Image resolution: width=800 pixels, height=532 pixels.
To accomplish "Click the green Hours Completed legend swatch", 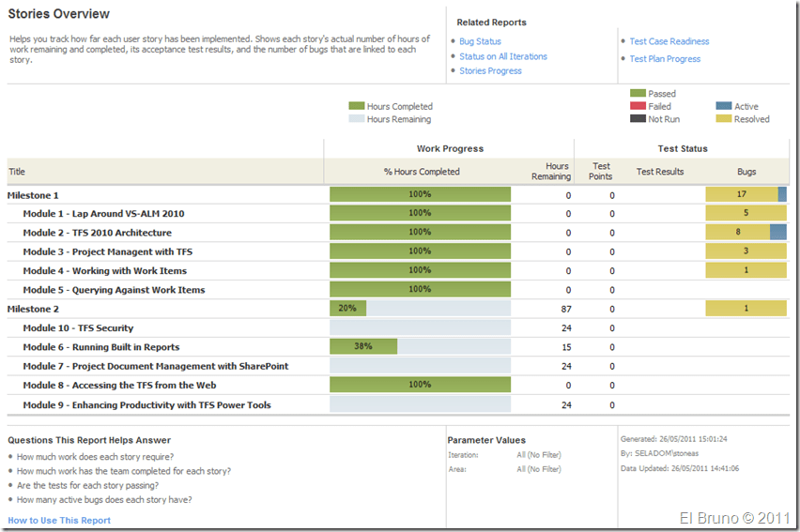I will (356, 107).
